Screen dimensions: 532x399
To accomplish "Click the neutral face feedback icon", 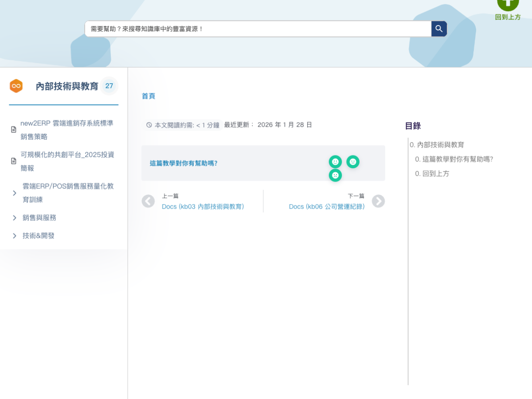I will coord(353,162).
